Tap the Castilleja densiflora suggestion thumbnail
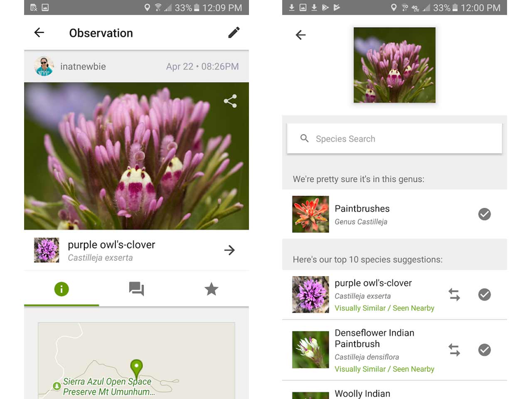This screenshot has width=532, height=399. coord(310,350)
